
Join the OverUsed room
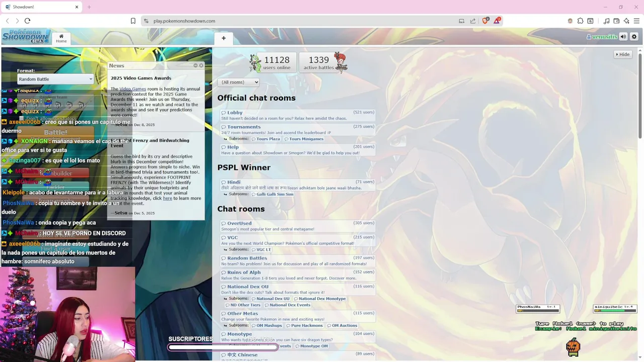pos(297,226)
